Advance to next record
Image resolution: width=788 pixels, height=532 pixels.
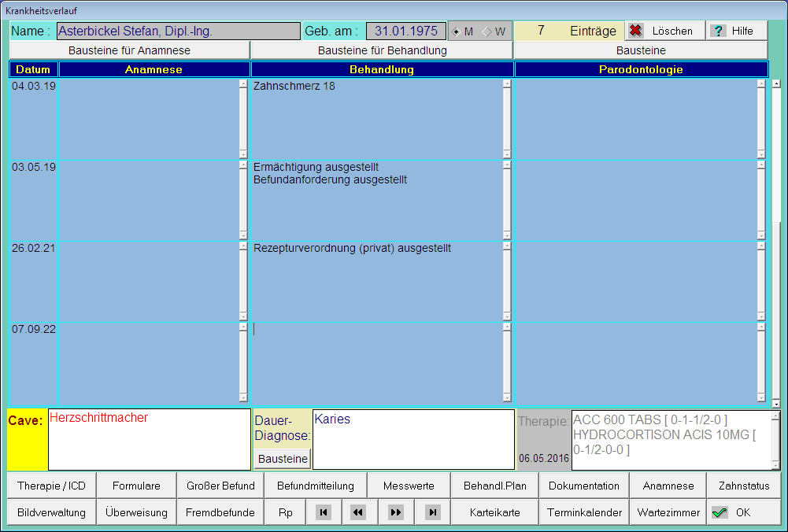(x=396, y=512)
